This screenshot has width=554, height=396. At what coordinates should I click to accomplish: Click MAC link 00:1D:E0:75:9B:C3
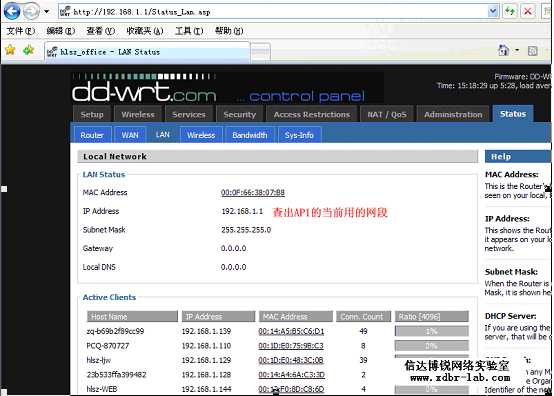click(291, 346)
